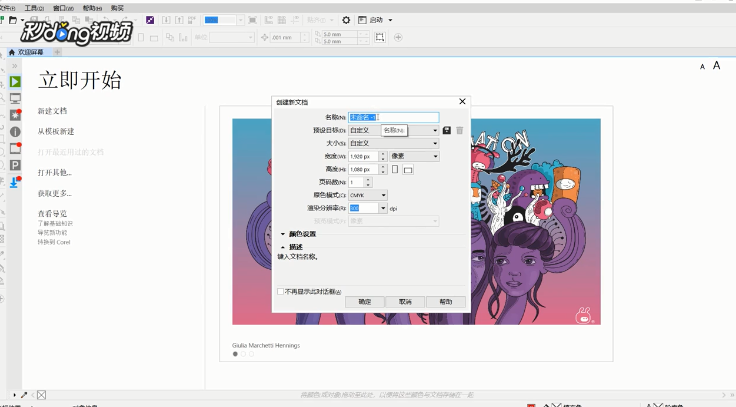Click the larger A text size icon
This screenshot has width=736, height=407.
click(x=716, y=65)
